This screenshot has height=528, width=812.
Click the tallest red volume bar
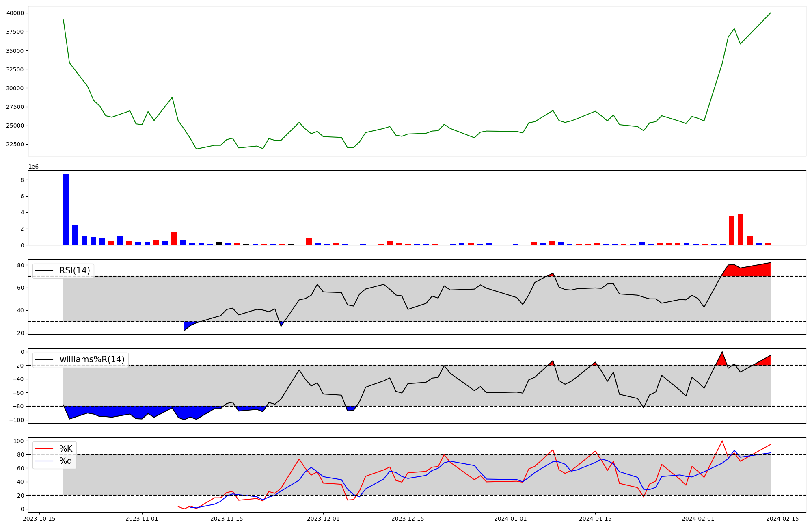click(741, 230)
